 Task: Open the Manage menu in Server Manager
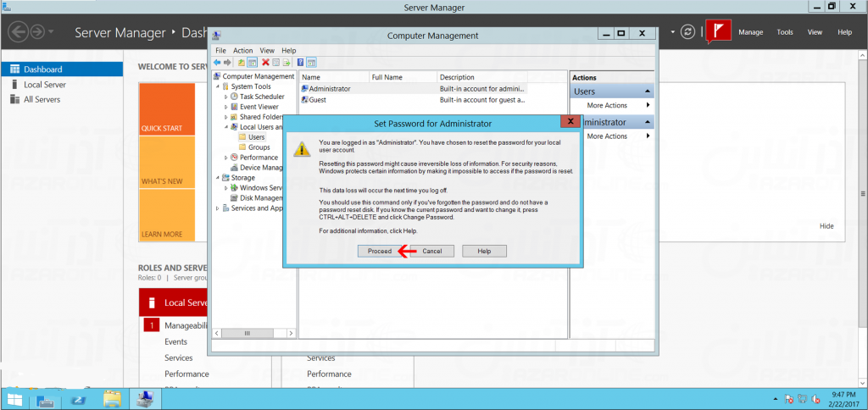tap(751, 32)
